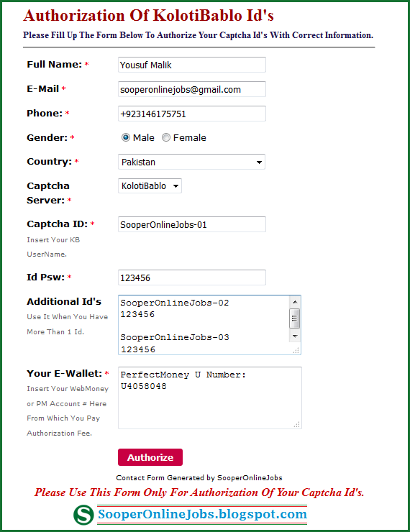Click inside the Your E-Wallet textarea
This screenshot has width=410, height=532.
pos(210,398)
